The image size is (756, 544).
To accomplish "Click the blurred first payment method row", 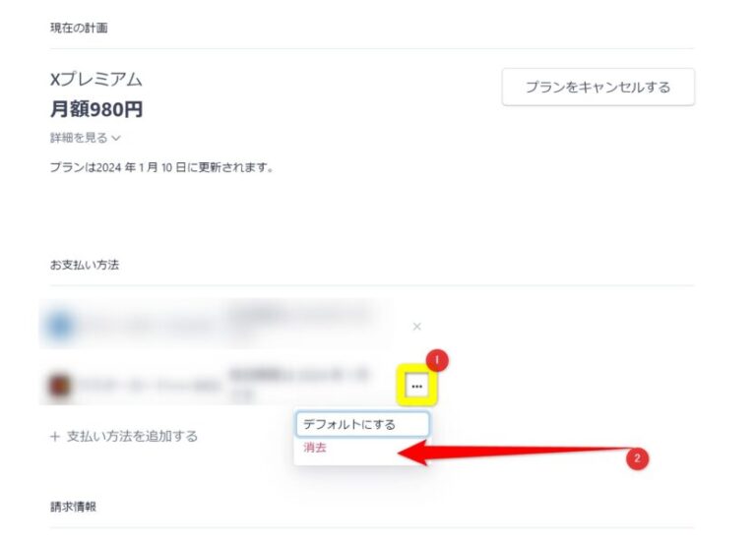I will click(217, 324).
